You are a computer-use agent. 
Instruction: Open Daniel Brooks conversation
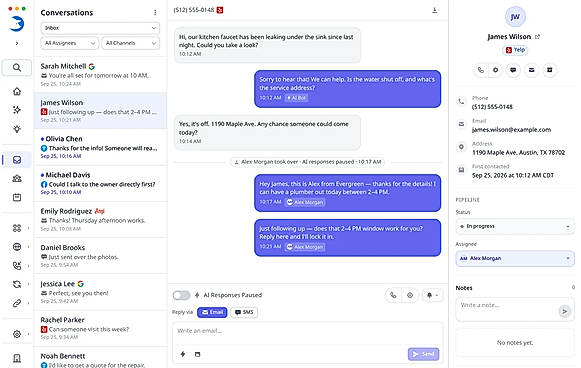point(100,256)
